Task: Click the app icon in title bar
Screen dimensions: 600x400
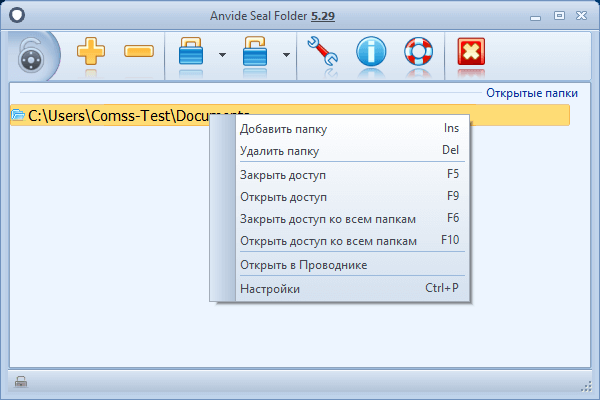Action: click(17, 15)
